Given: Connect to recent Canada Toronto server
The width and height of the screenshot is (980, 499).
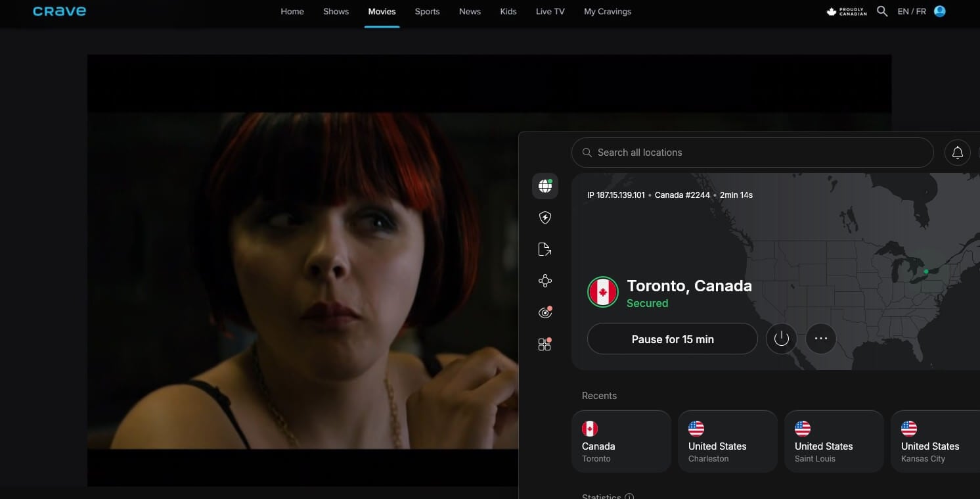Looking at the screenshot, I should tap(621, 441).
